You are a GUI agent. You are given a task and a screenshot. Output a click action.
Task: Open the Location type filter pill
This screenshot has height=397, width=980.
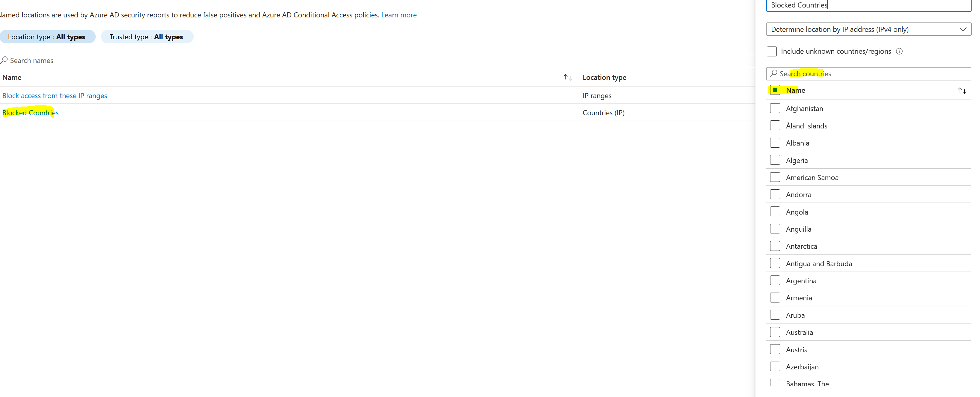tap(47, 37)
